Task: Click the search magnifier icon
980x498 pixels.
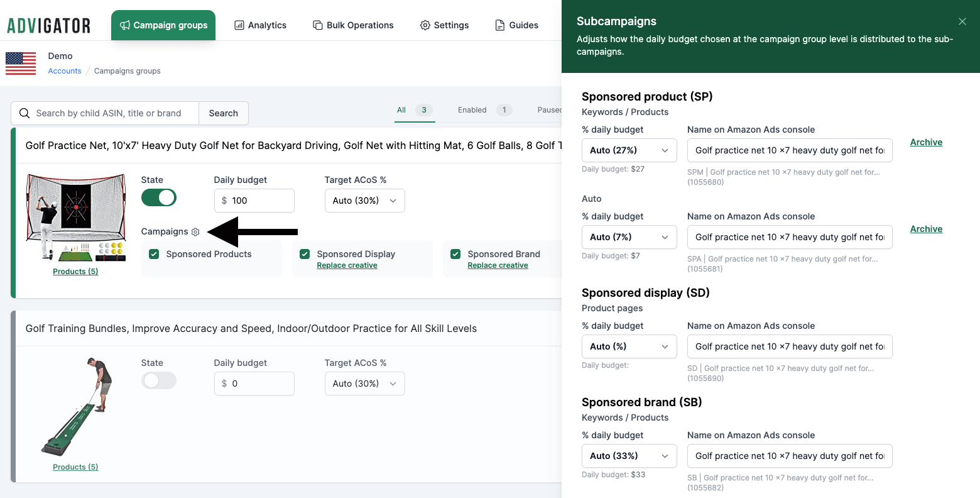Action: [24, 113]
